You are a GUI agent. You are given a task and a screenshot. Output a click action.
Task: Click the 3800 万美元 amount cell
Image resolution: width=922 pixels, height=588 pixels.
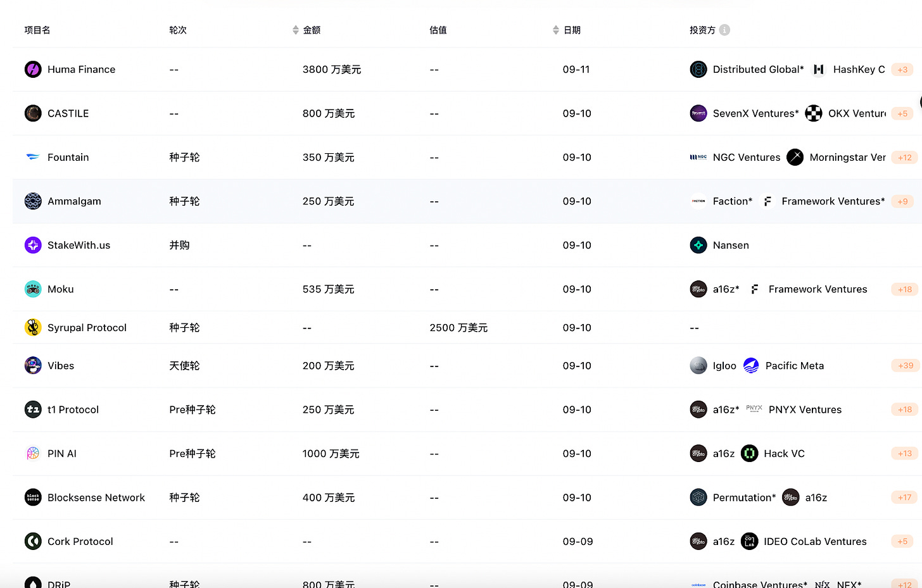click(x=332, y=69)
